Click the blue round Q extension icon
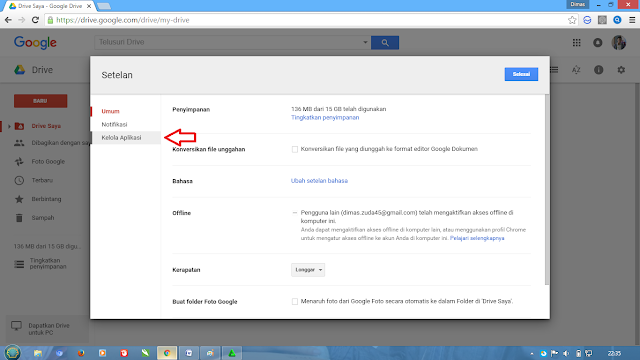 617,20
